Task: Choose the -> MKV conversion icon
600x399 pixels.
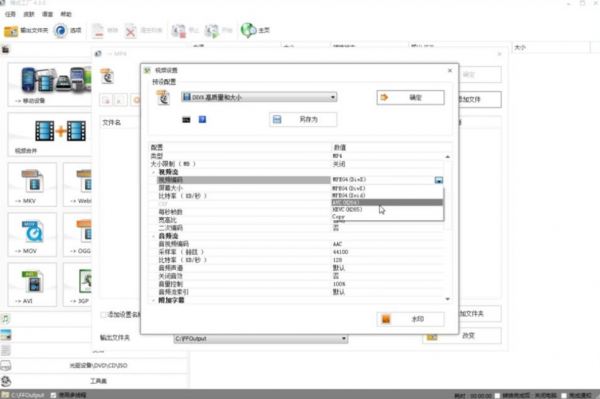Action: tap(32, 184)
